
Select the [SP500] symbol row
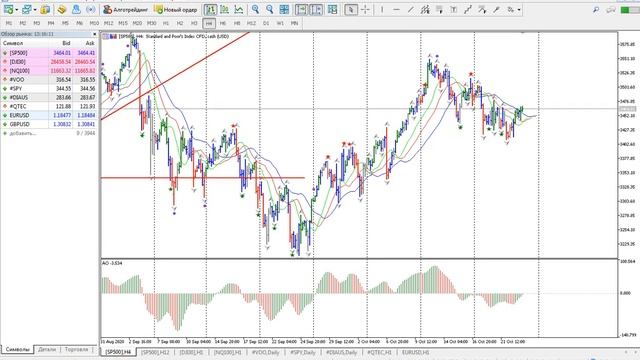coord(49,53)
